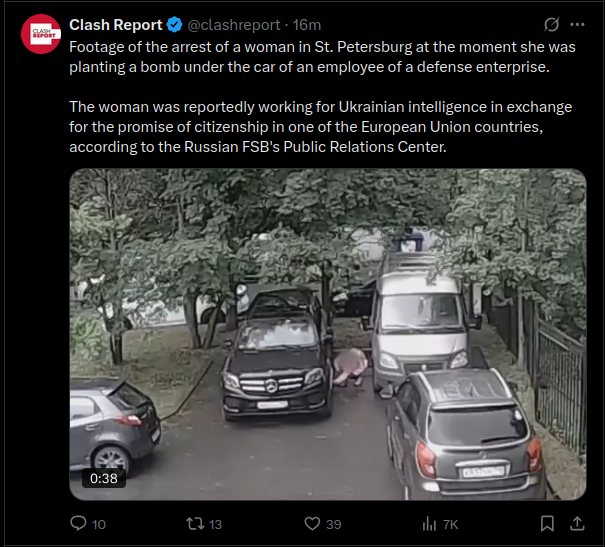Bookmark this post
The height and width of the screenshot is (547, 605).
tap(547, 524)
